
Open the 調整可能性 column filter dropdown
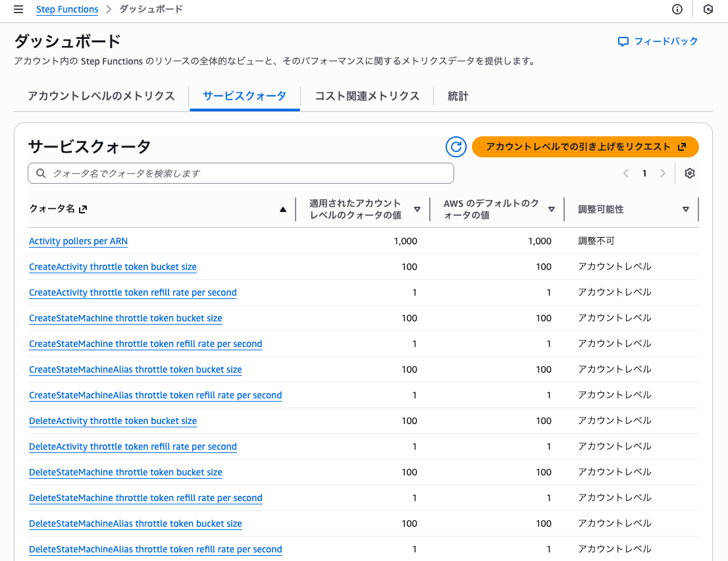click(x=687, y=208)
